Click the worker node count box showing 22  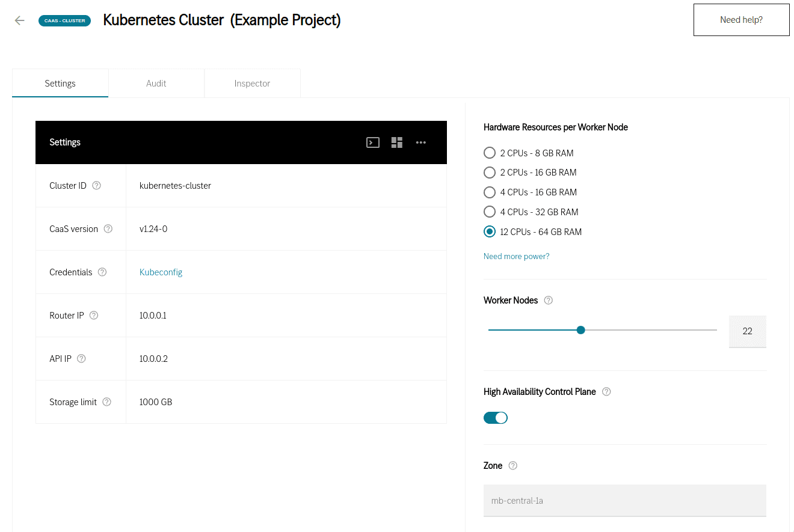click(x=747, y=331)
